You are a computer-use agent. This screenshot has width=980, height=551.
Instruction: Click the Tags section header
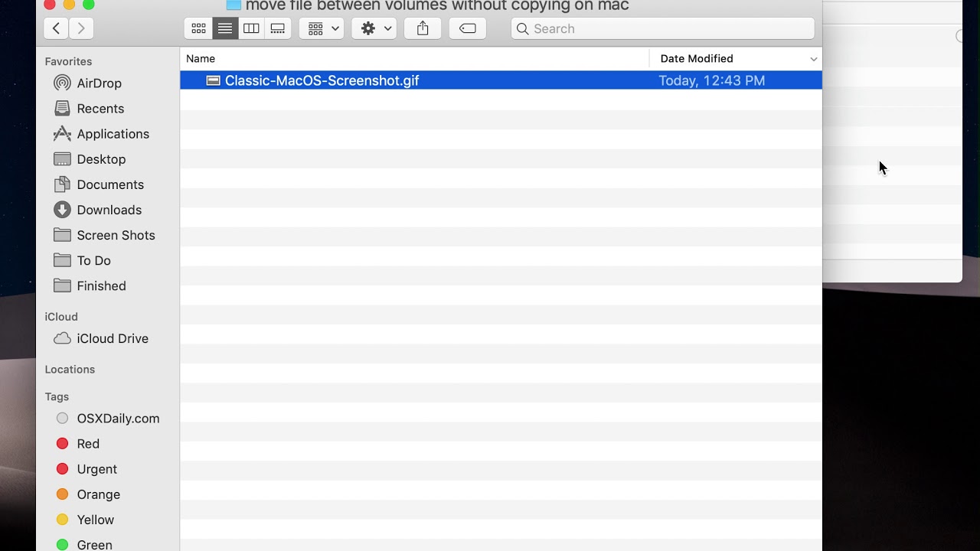click(x=57, y=396)
